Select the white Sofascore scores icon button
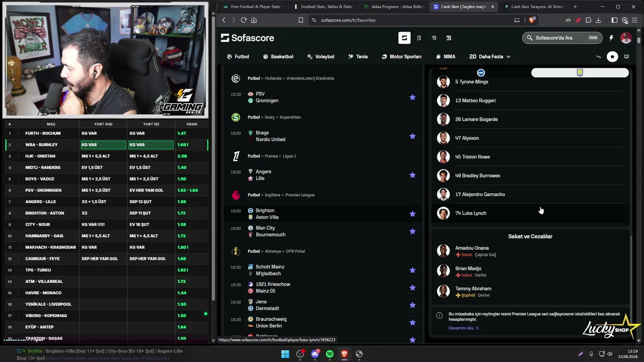Screen dimensions: 644x362 [x=404, y=38]
